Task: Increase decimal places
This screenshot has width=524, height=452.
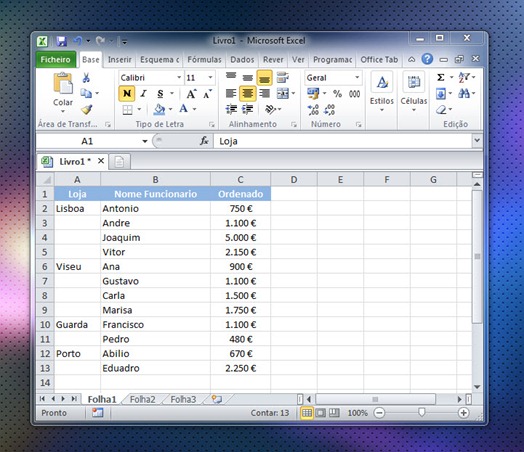Action: pos(313,110)
